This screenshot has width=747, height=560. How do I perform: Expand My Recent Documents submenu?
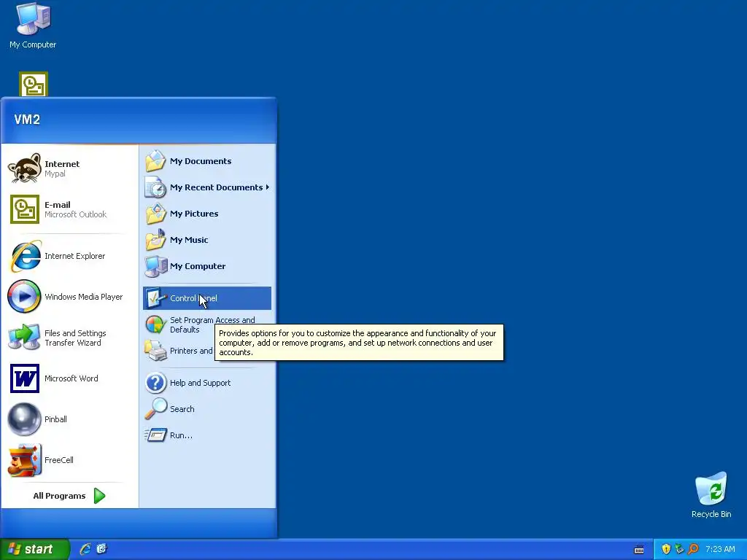pyautogui.click(x=206, y=187)
